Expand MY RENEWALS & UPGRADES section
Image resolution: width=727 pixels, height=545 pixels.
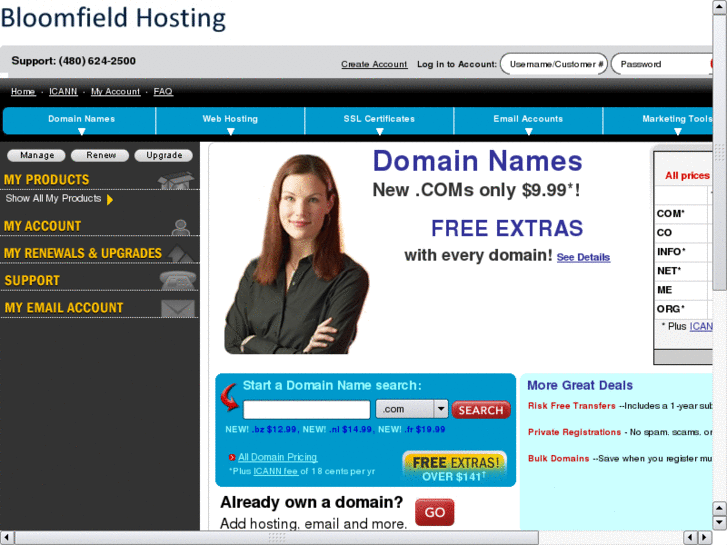point(83,253)
